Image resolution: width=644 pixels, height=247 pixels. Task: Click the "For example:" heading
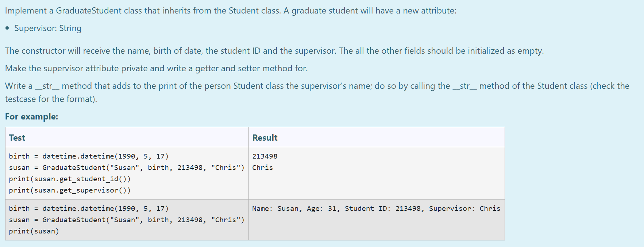tap(31, 117)
